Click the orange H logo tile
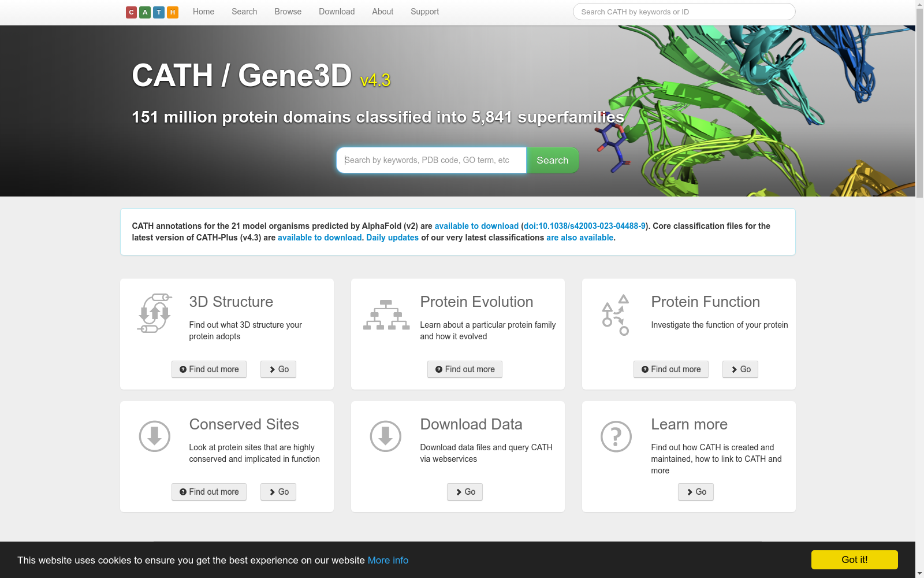Image resolution: width=924 pixels, height=578 pixels. tap(173, 12)
